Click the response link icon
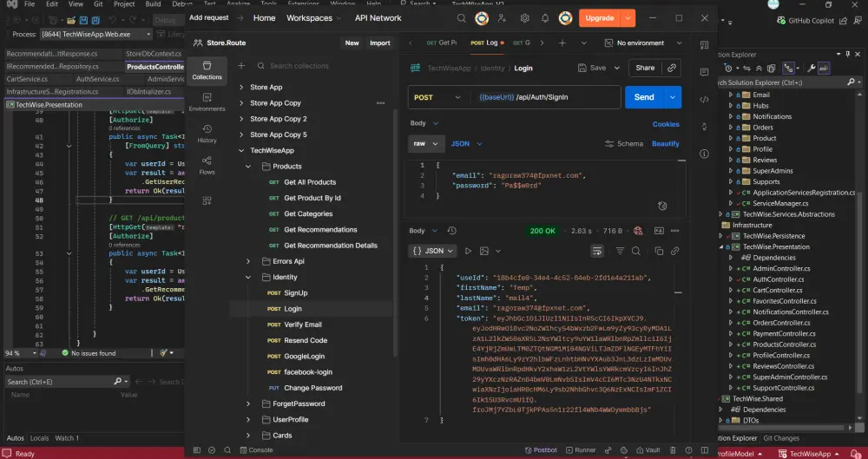Image resolution: width=868 pixels, height=459 pixels. coord(674,252)
